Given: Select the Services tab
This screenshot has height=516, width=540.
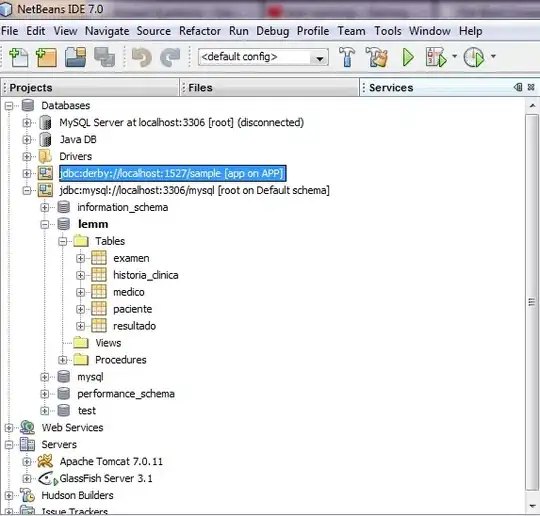Looking at the screenshot, I should click(391, 87).
